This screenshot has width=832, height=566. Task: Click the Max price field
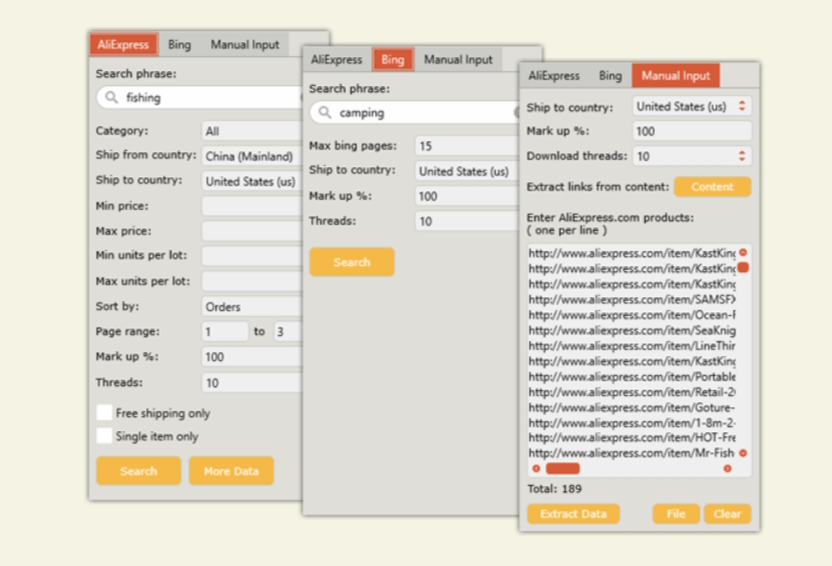tap(252, 231)
